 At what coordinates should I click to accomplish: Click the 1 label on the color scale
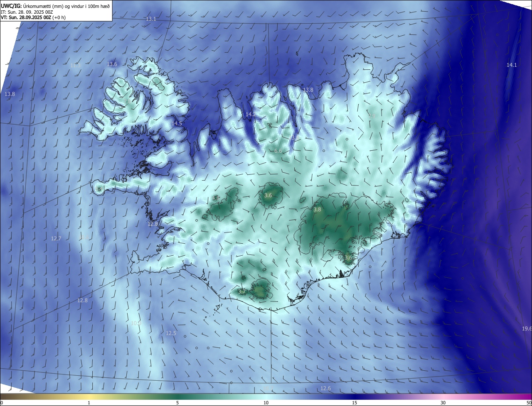pyautogui.click(x=89, y=403)
